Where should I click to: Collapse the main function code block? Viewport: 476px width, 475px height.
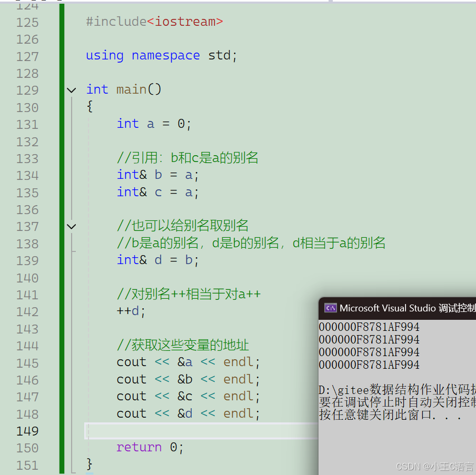pos(72,89)
